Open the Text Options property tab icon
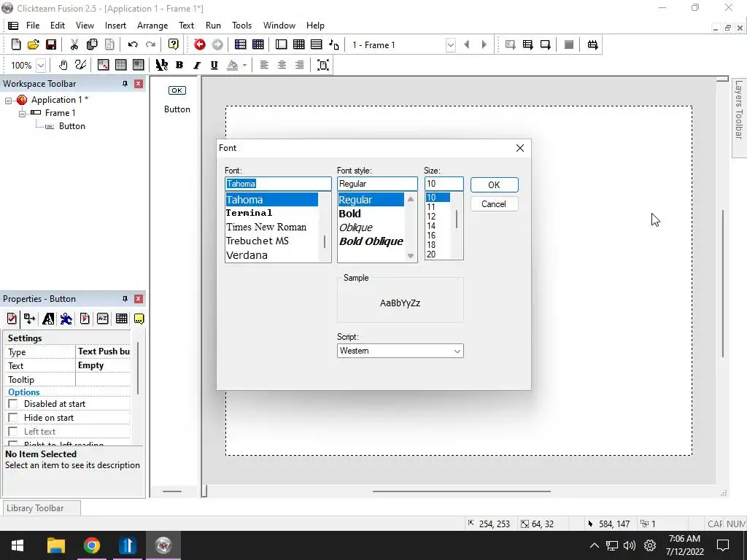The image size is (747, 560). [x=48, y=319]
